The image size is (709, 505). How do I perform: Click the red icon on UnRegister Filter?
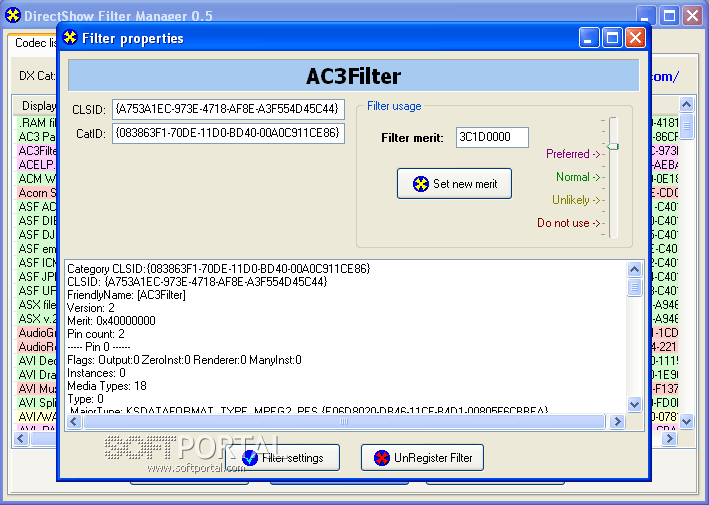pyautogui.click(x=382, y=458)
